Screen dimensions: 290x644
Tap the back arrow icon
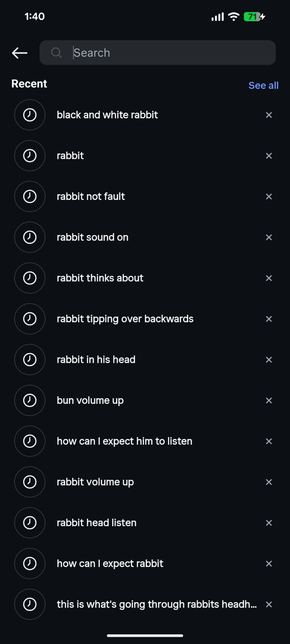click(x=20, y=53)
